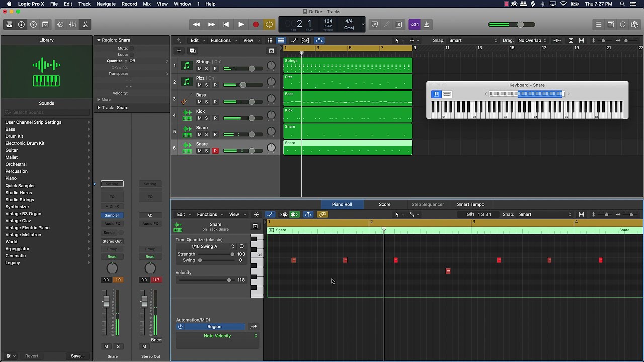Open the Navigate menu
644x362 pixels.
106,4
